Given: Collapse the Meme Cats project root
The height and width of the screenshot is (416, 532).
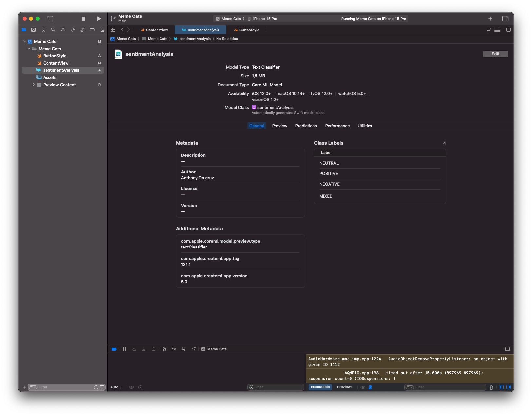Looking at the screenshot, I should coord(25,42).
